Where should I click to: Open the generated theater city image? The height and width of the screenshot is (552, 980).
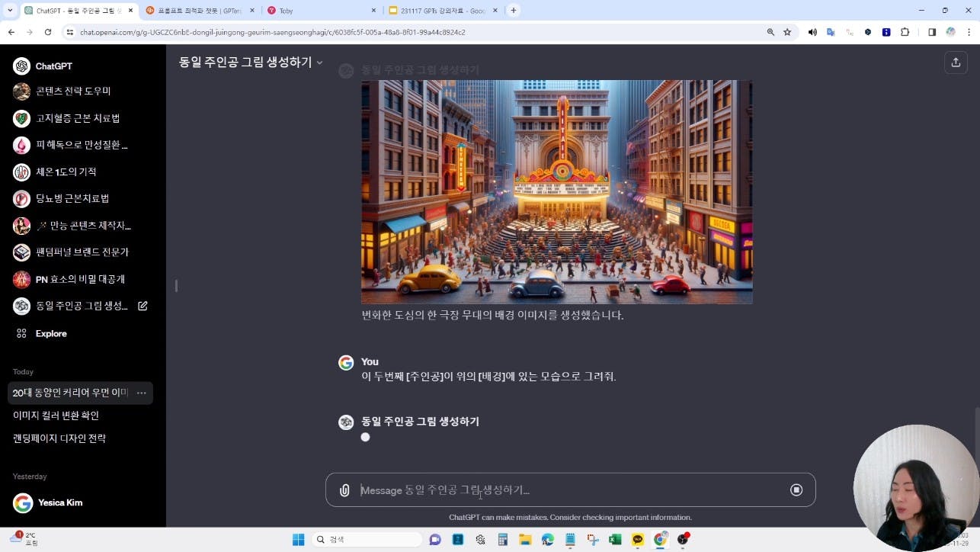pyautogui.click(x=556, y=191)
